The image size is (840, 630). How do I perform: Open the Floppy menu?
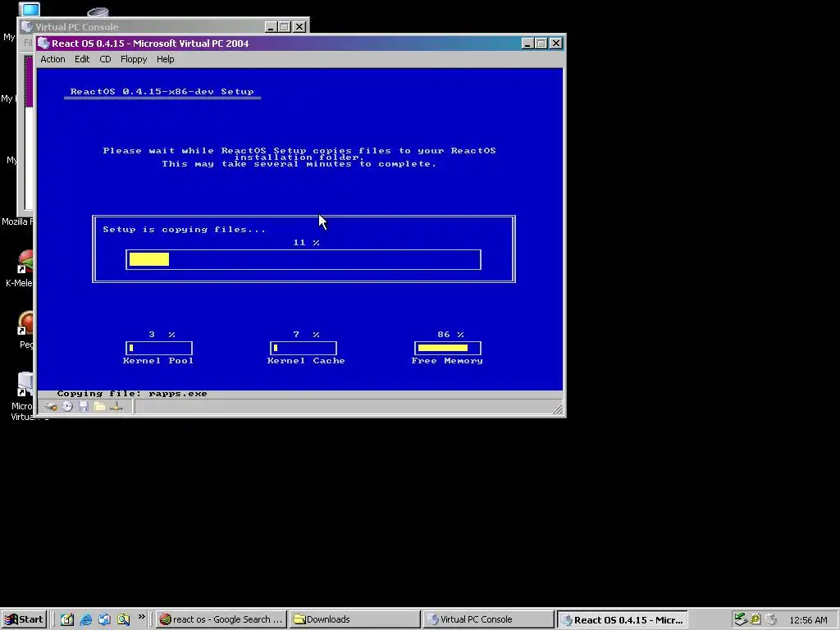coord(134,59)
